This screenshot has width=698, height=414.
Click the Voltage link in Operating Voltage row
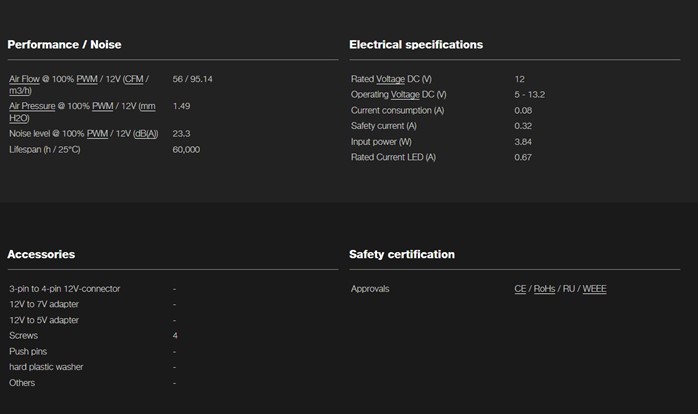(405, 94)
